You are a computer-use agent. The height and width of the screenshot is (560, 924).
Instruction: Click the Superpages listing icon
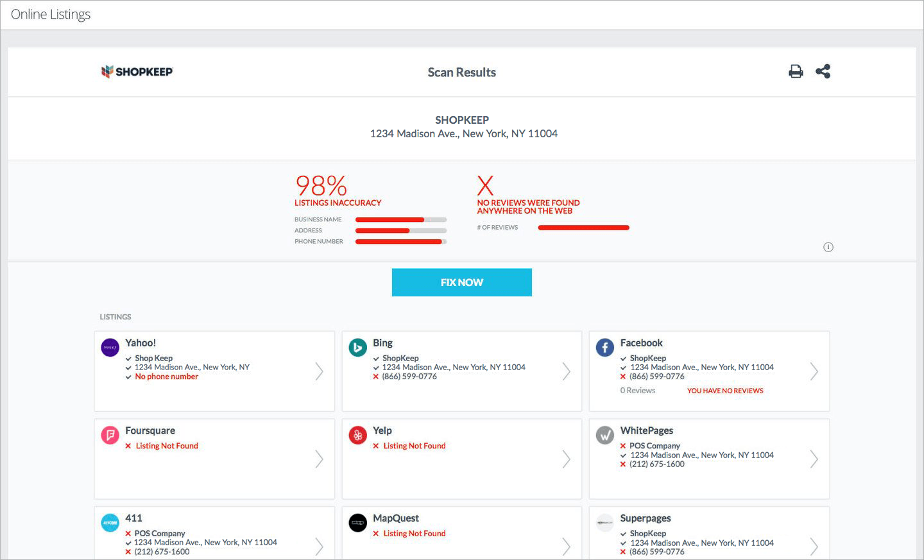[605, 523]
